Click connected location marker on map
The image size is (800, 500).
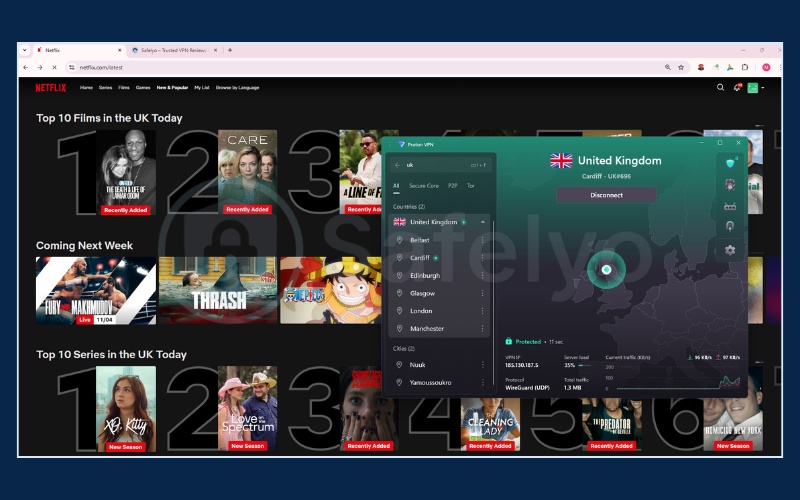pos(606,269)
